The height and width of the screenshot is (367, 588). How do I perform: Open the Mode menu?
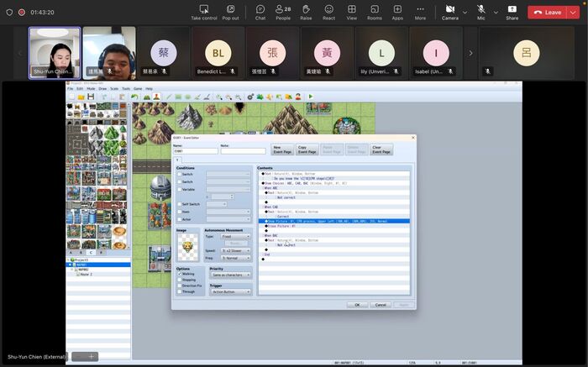pos(91,89)
